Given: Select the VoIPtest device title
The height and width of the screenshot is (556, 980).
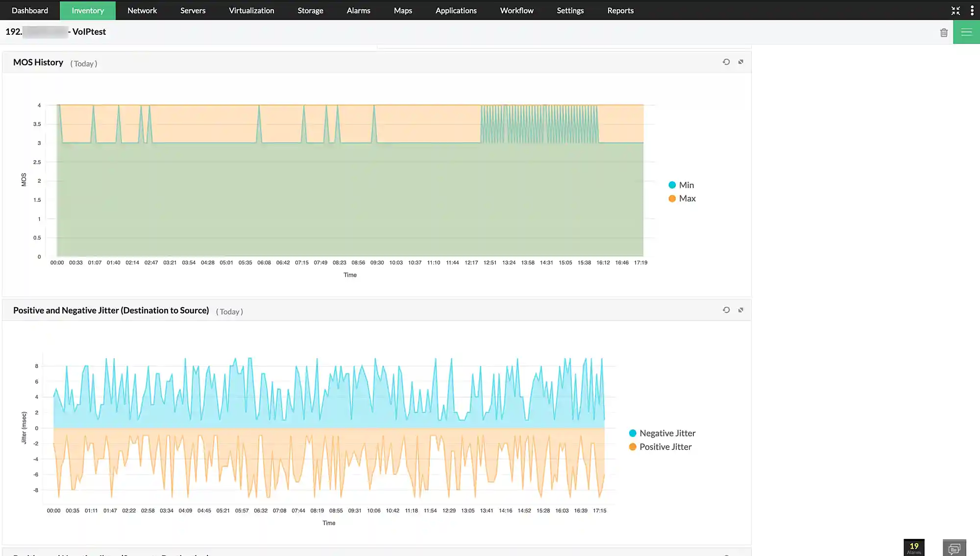Looking at the screenshot, I should [x=55, y=31].
